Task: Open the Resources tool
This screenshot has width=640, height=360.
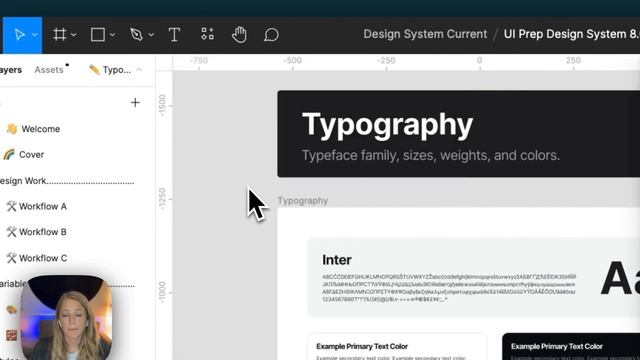Action: tap(207, 34)
